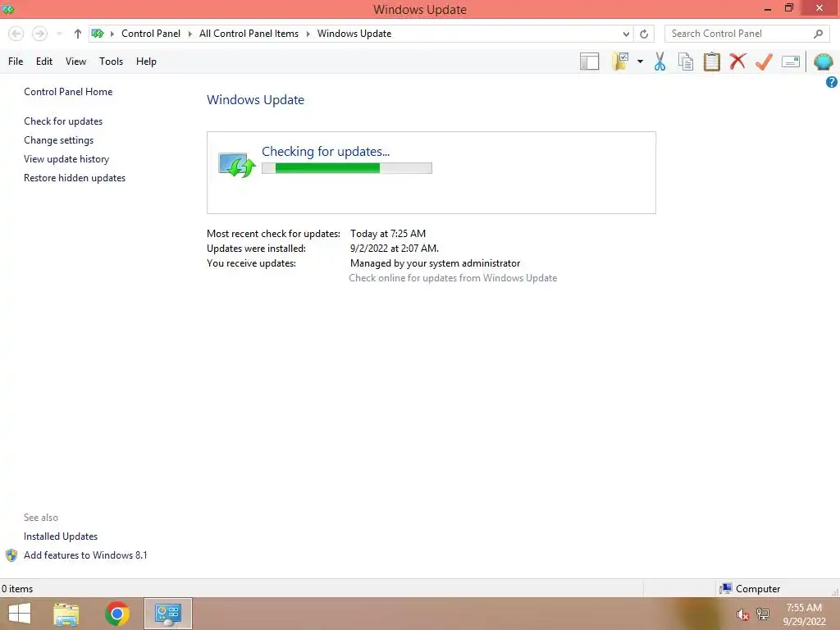Open the Windows Start button

click(x=20, y=614)
